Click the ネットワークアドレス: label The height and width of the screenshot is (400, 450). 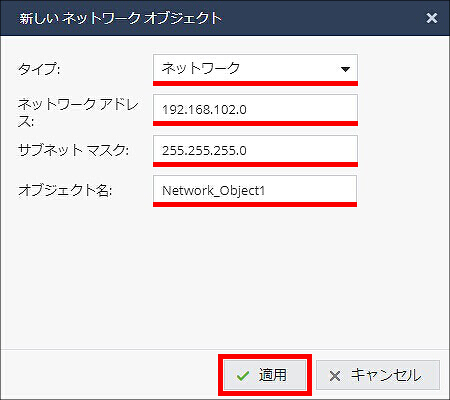78,112
